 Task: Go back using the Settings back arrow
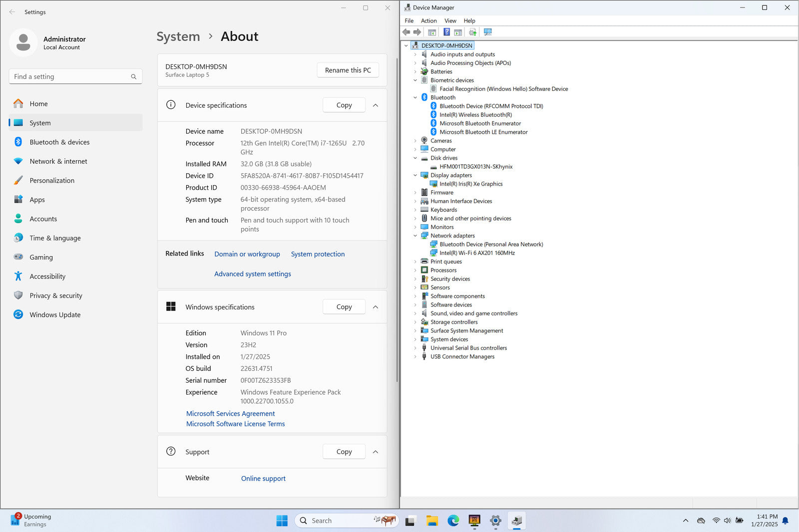12,12
